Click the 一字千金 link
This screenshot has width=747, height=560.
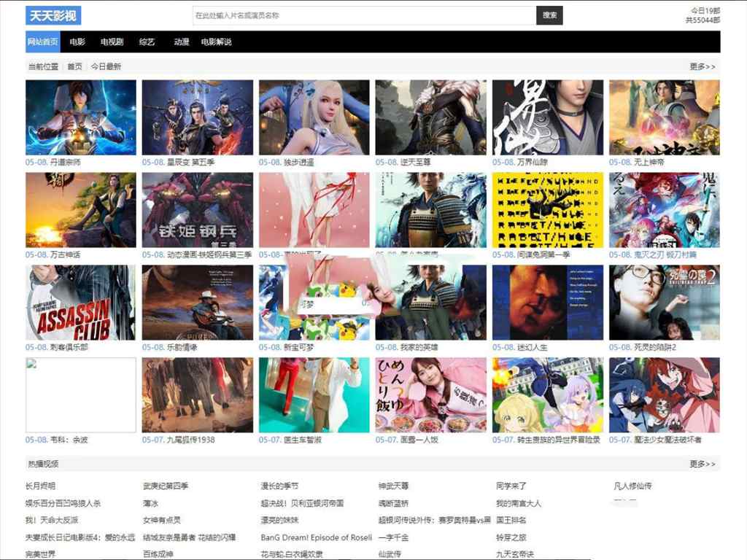click(x=393, y=537)
